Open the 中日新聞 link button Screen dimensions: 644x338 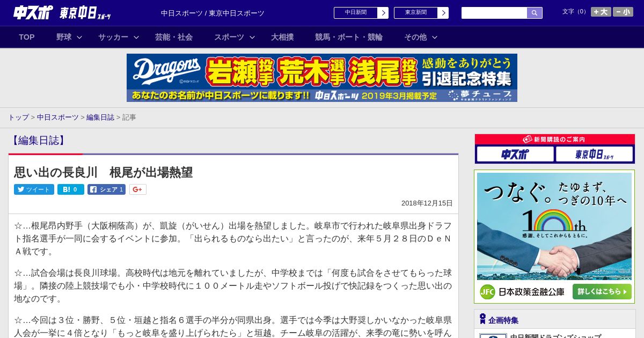coord(356,13)
